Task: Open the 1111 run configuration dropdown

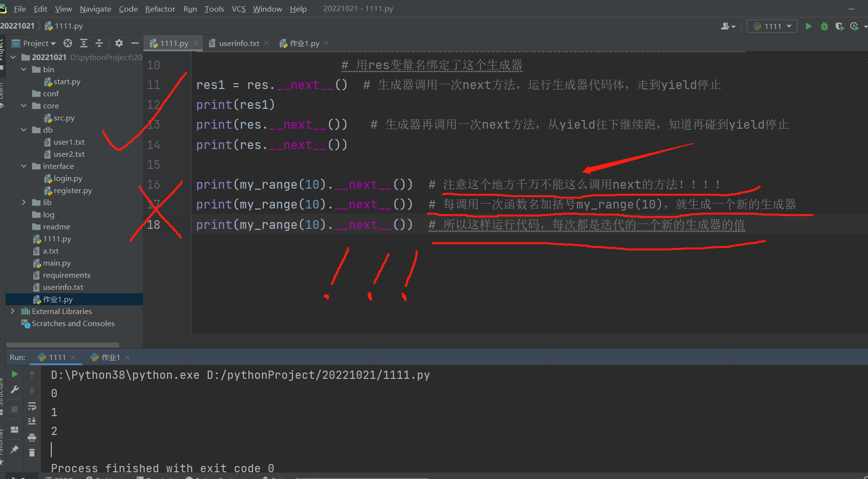Action: click(x=773, y=26)
